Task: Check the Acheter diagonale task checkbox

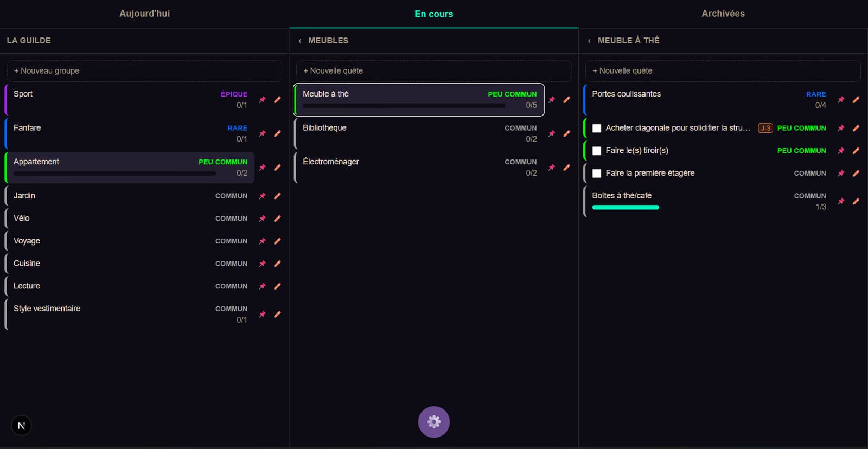Action: click(597, 129)
